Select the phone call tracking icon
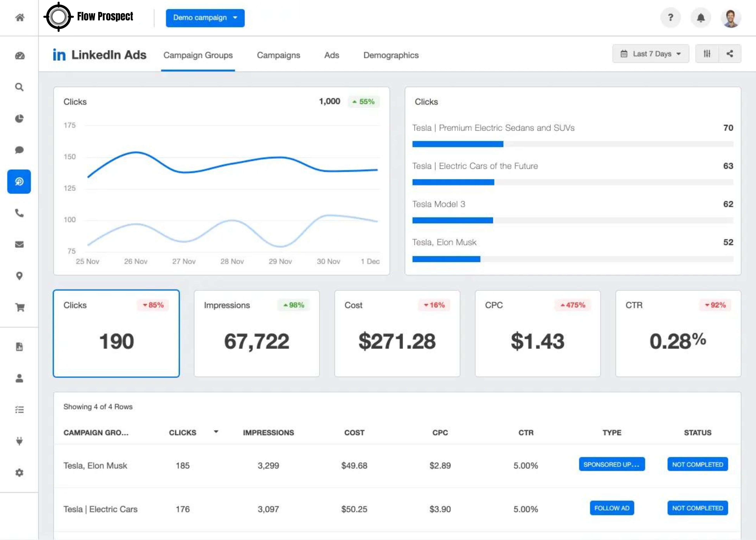The image size is (756, 540). (x=19, y=213)
